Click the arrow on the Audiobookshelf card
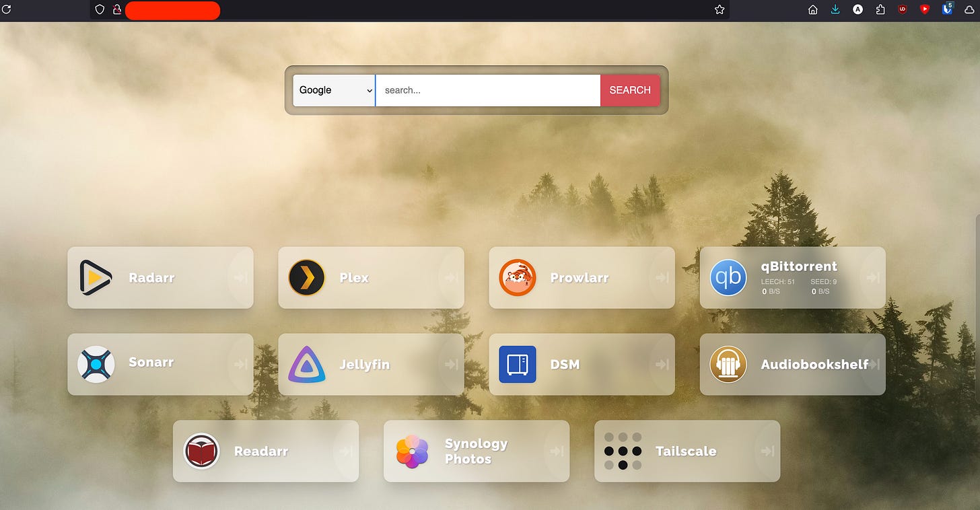 tap(874, 365)
